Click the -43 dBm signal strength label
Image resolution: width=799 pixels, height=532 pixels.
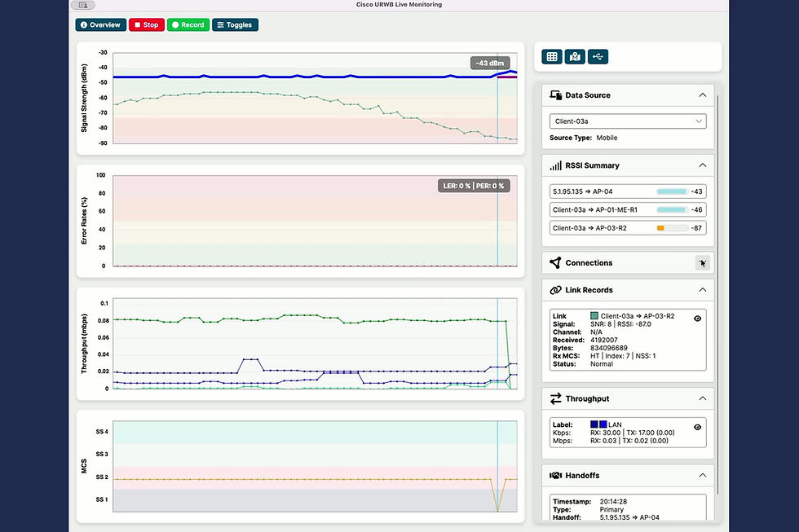[490, 63]
